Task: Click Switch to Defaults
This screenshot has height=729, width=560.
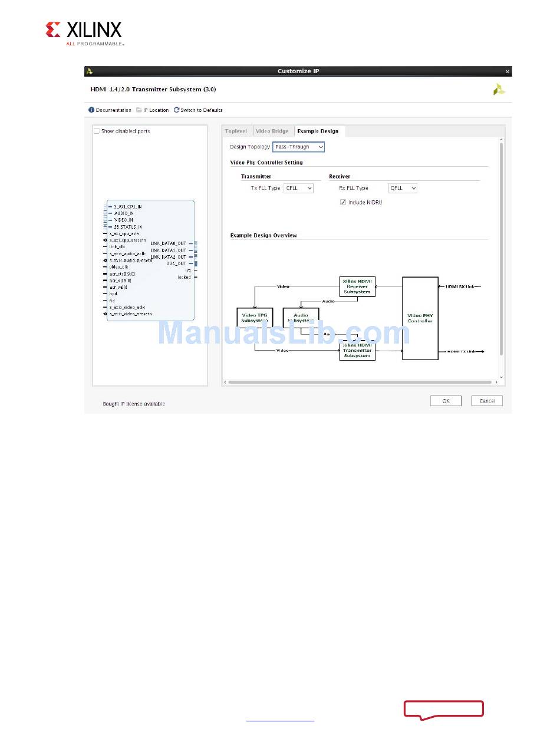Action: pos(198,110)
